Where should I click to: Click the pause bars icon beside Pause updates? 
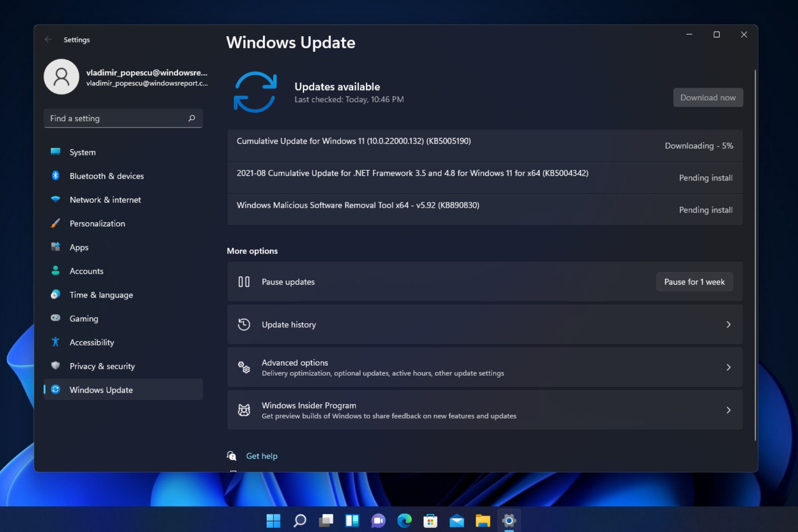click(x=244, y=282)
